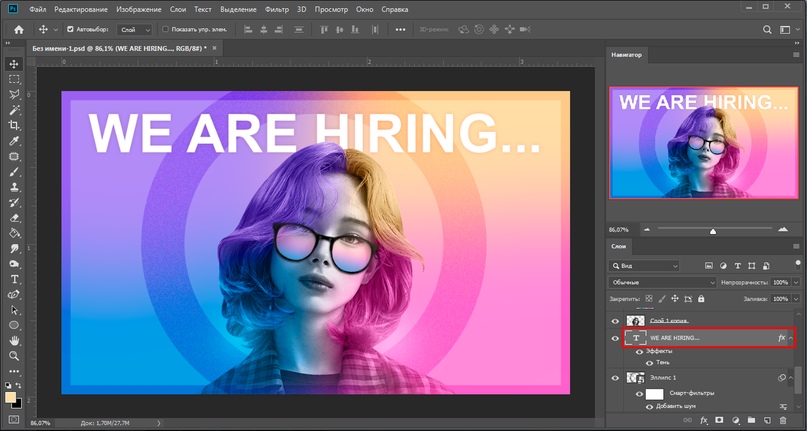
Task: Select the Eraser tool
Action: pyautogui.click(x=14, y=218)
